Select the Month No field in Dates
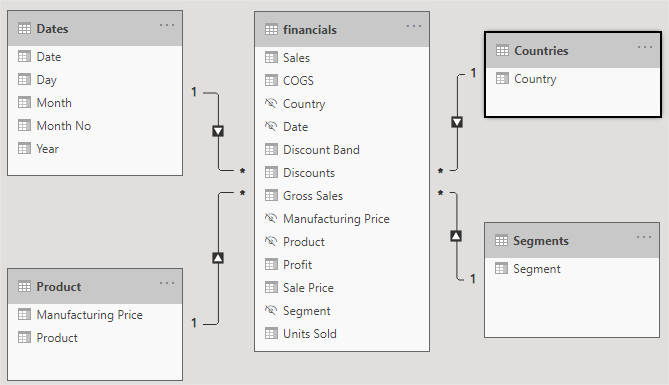The image size is (669, 385). click(x=95, y=126)
